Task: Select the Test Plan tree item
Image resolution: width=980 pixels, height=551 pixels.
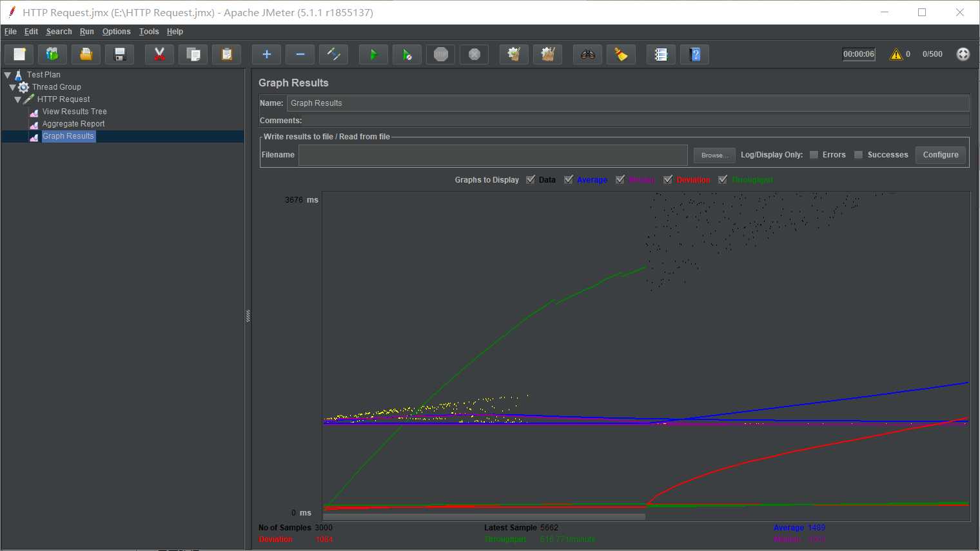Action: (44, 75)
